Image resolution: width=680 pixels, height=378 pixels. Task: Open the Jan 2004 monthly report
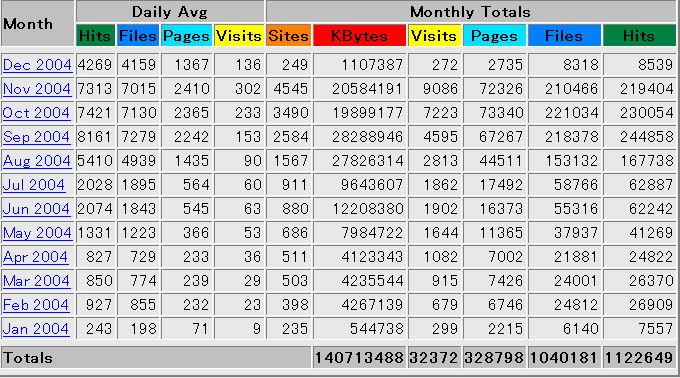pyautogui.click(x=36, y=329)
